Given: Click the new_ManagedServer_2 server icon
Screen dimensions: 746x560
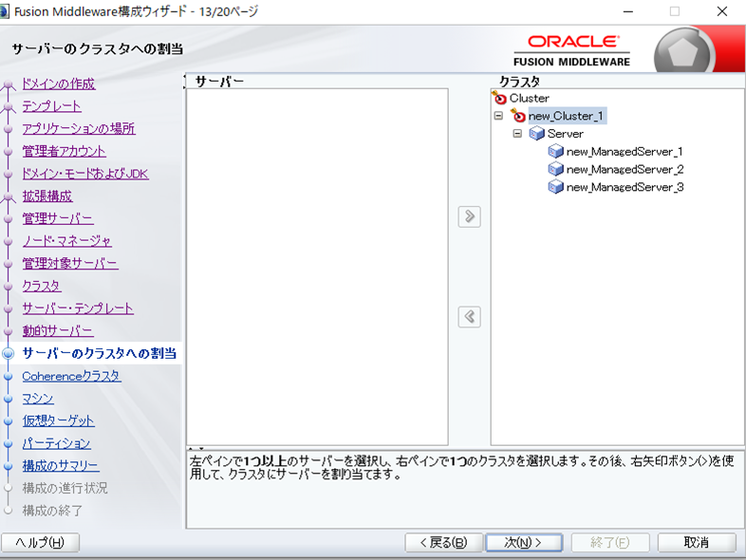Looking at the screenshot, I should click(556, 169).
